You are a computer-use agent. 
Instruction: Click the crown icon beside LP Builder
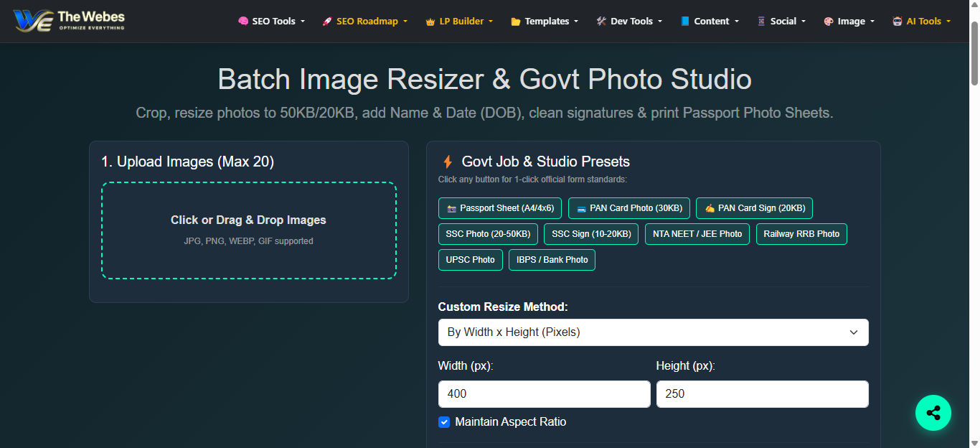pos(430,22)
